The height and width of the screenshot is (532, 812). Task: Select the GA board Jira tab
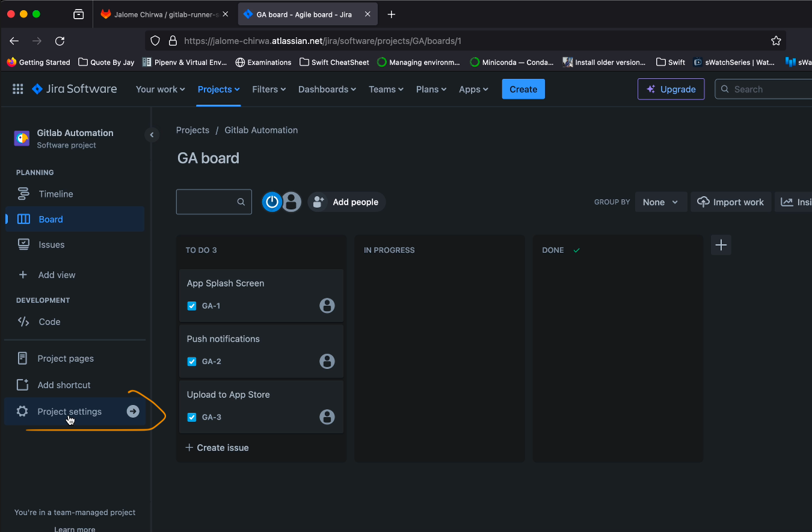(308, 14)
